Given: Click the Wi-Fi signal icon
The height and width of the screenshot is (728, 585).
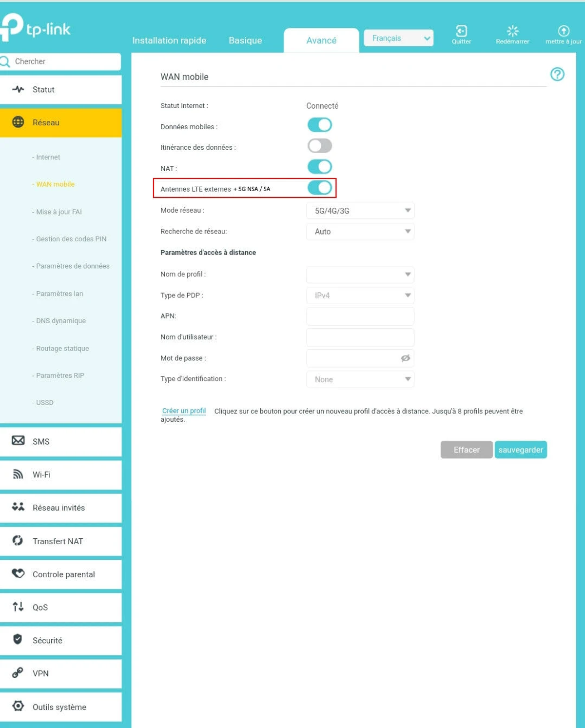Looking at the screenshot, I should (18, 474).
